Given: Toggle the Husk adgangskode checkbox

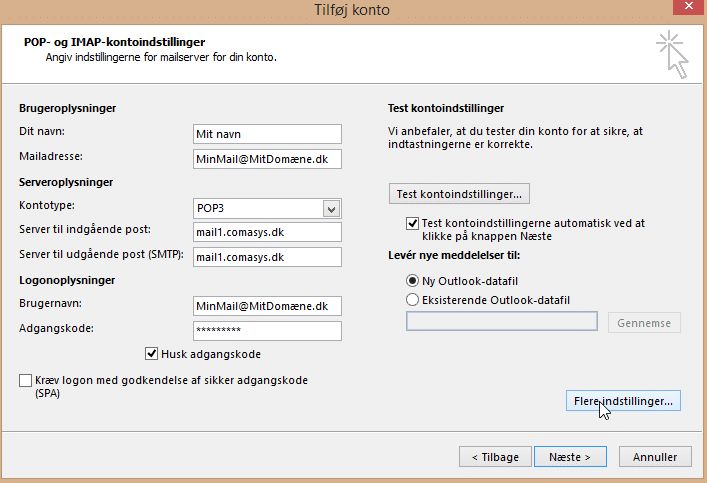Looking at the screenshot, I should click(x=152, y=354).
